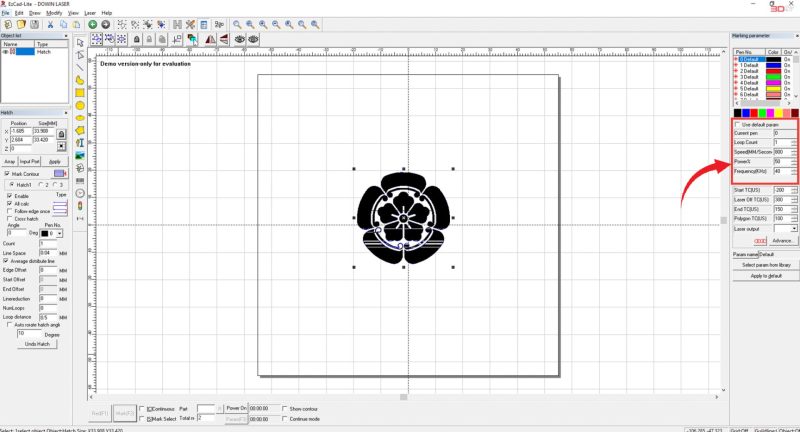Open the Edit menu
The height and width of the screenshot is (432, 800).
tap(19, 13)
